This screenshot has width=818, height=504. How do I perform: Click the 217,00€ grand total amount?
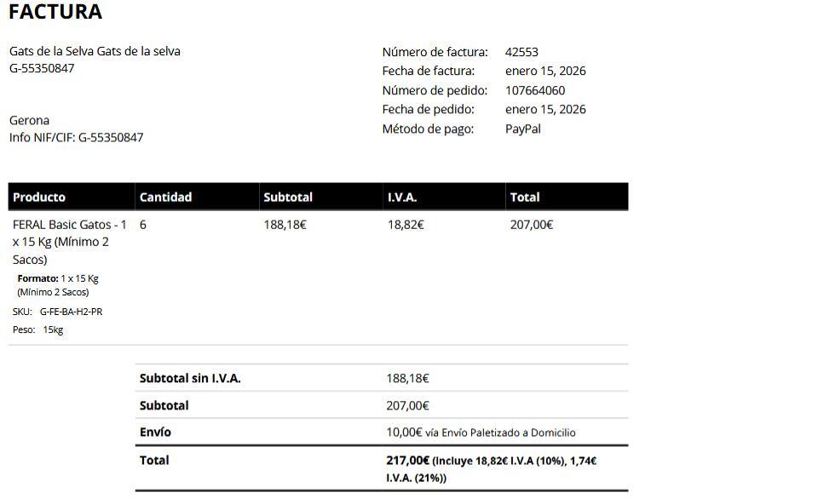point(407,461)
